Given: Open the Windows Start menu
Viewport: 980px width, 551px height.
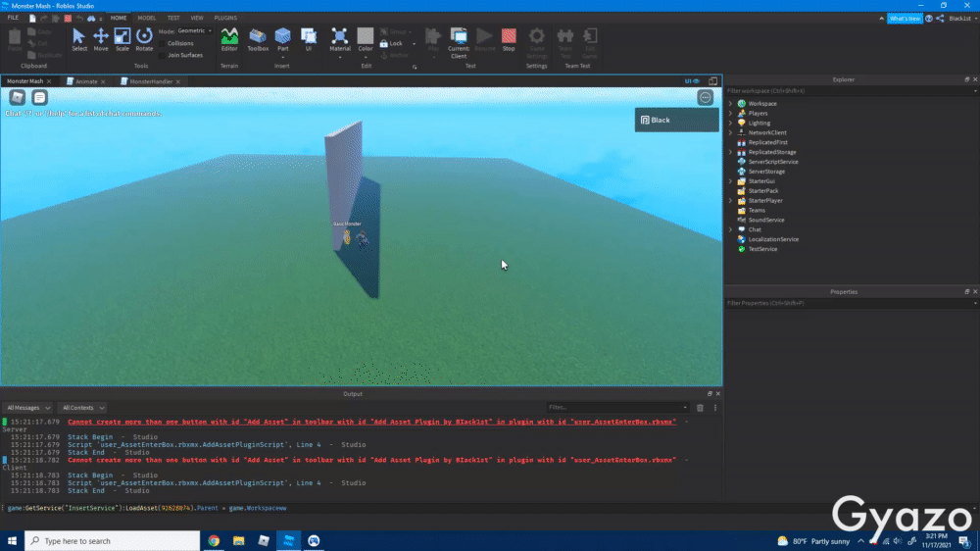Looking at the screenshot, I should (12, 541).
